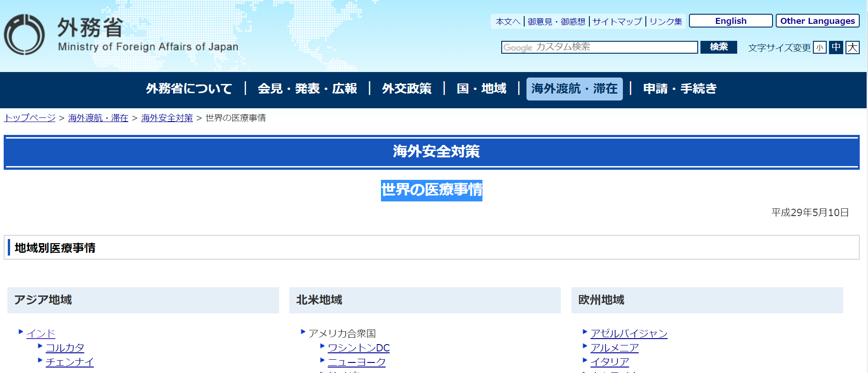Click the 検索 search button

718,47
